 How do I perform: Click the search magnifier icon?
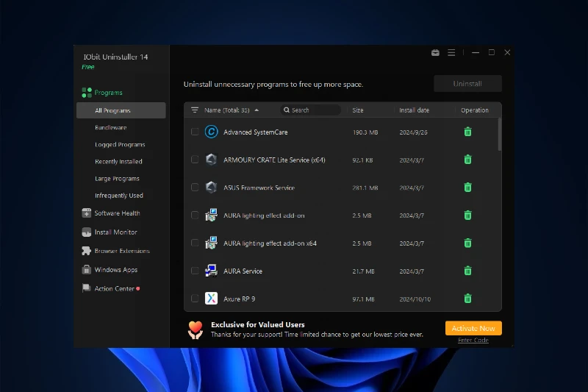coord(287,110)
